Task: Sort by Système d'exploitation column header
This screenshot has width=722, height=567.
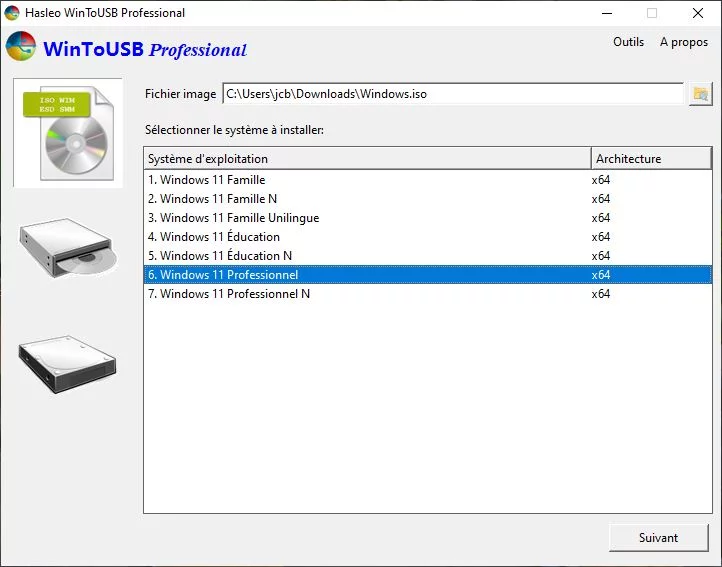Action: [367, 158]
